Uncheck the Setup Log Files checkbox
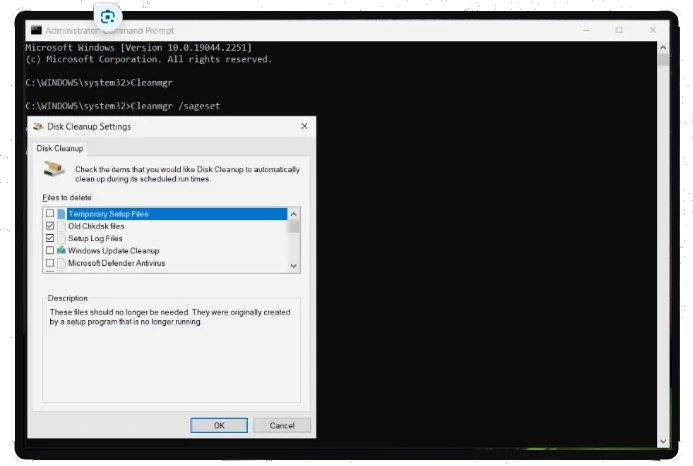693x466 pixels. tap(50, 238)
